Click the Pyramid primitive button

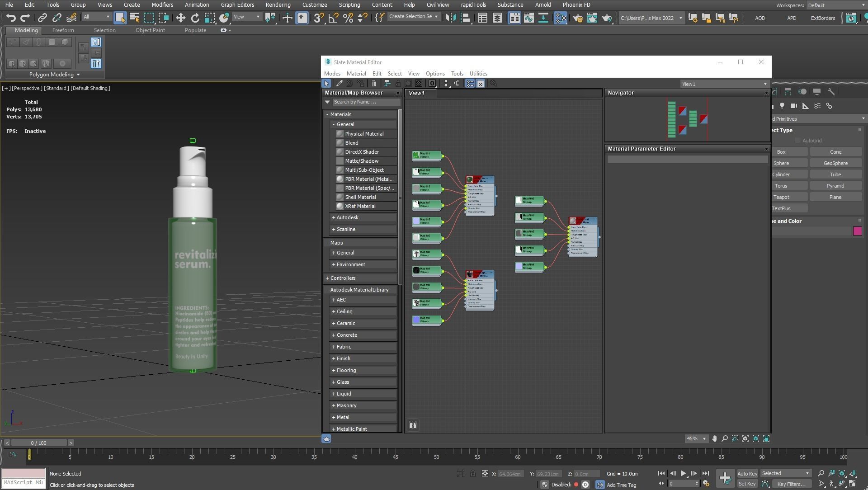point(835,186)
